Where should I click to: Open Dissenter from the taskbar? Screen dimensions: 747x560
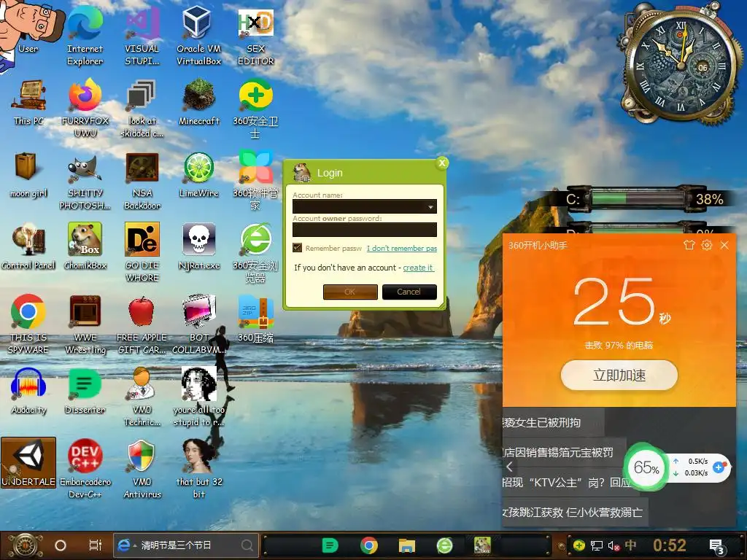(x=330, y=545)
